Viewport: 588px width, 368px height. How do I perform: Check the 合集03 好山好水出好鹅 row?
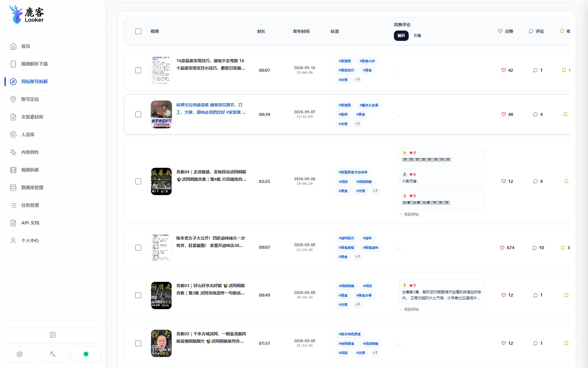(x=138, y=295)
